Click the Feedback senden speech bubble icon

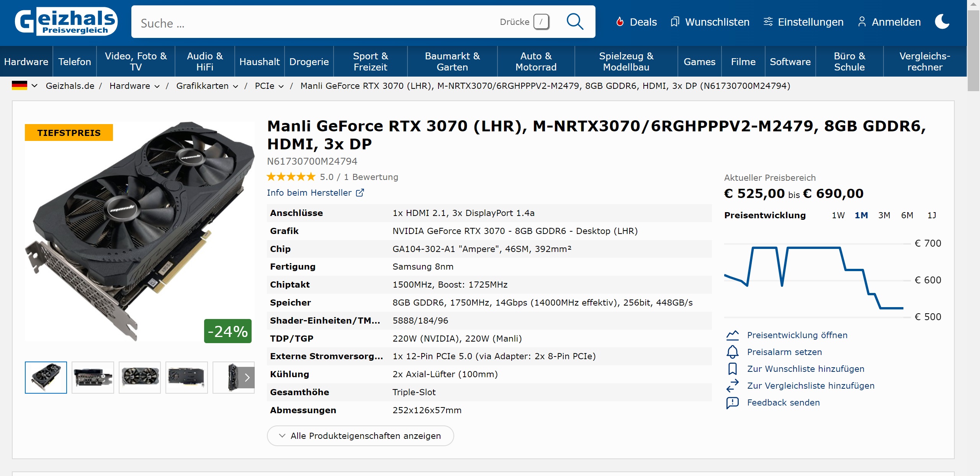coord(732,402)
